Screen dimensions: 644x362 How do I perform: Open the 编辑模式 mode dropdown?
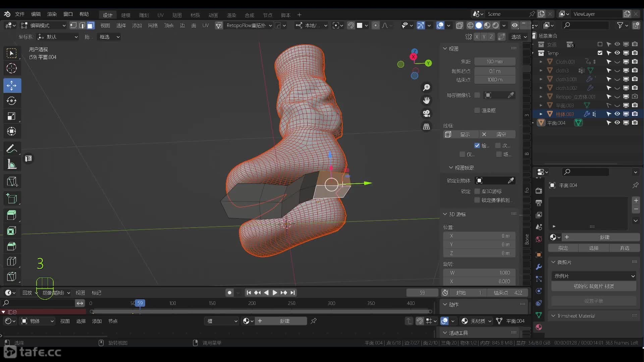[x=43, y=25]
